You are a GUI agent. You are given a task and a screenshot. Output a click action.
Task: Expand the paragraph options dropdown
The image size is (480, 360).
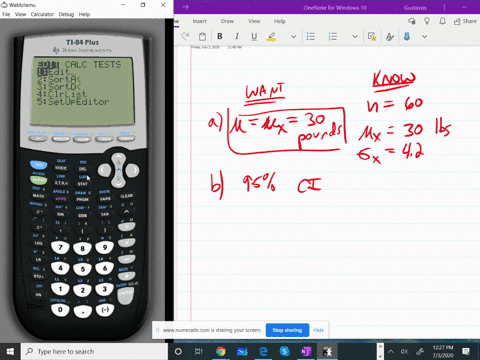coord(355,37)
